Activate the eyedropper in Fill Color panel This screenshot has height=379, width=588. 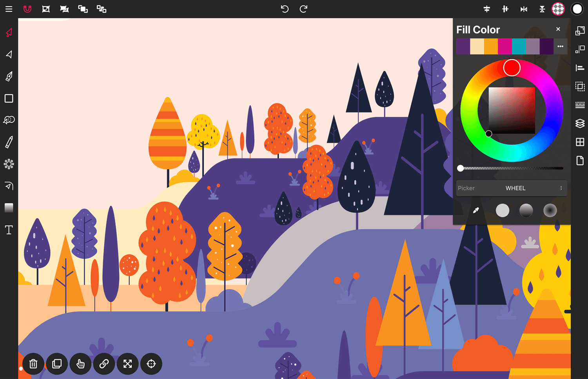475,211
